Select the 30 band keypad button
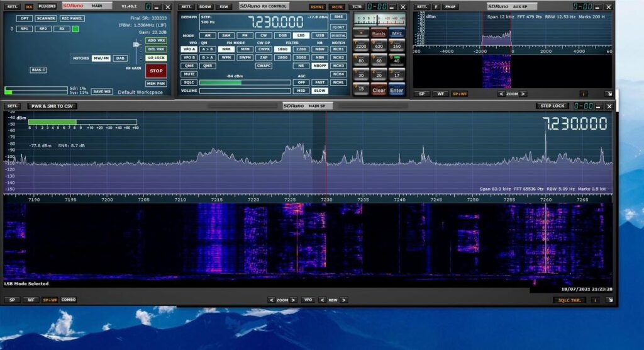644x350 pixels. click(361, 74)
